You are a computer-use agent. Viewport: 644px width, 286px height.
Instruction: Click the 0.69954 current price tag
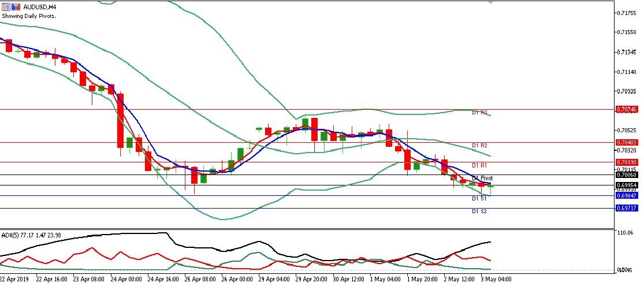tap(627, 185)
